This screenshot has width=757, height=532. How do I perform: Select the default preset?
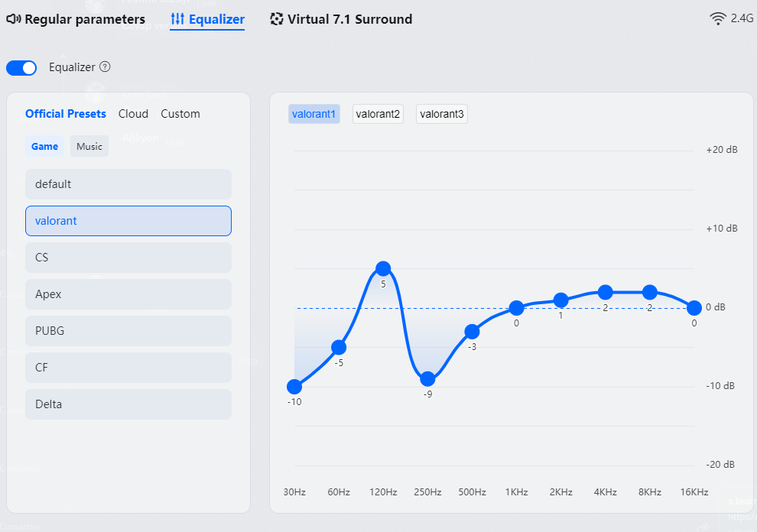[x=128, y=184]
